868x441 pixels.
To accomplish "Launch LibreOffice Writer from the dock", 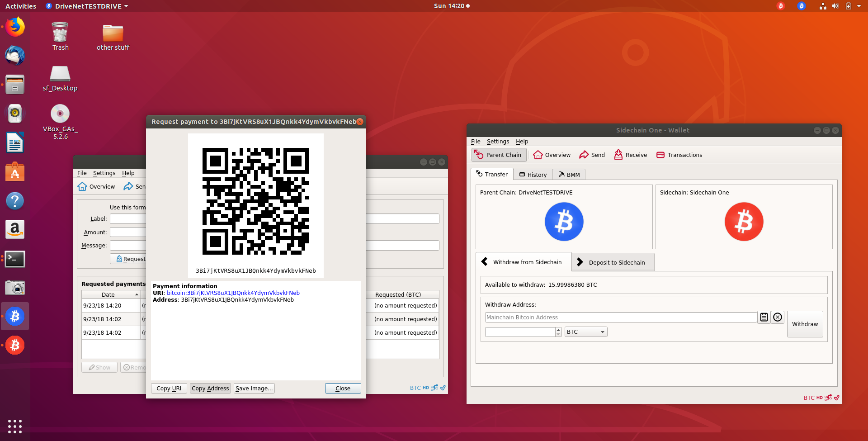I will click(x=15, y=142).
